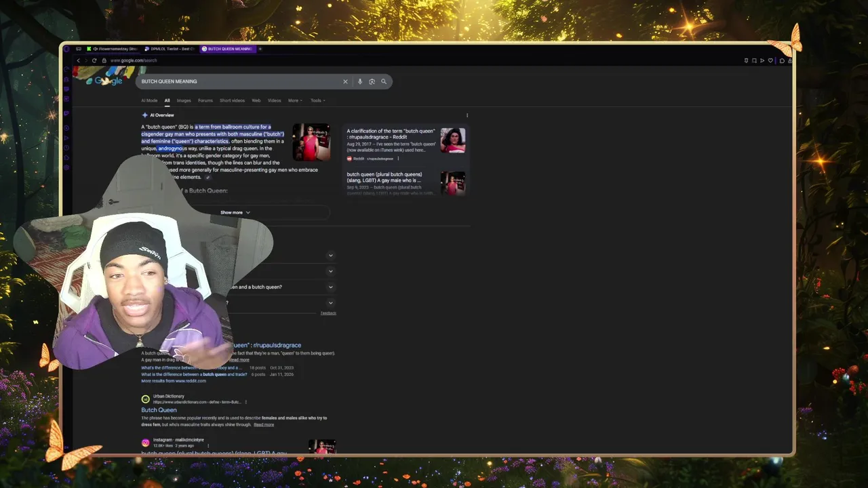Click the AI Overview heading
The image size is (868, 488).
pos(161,115)
